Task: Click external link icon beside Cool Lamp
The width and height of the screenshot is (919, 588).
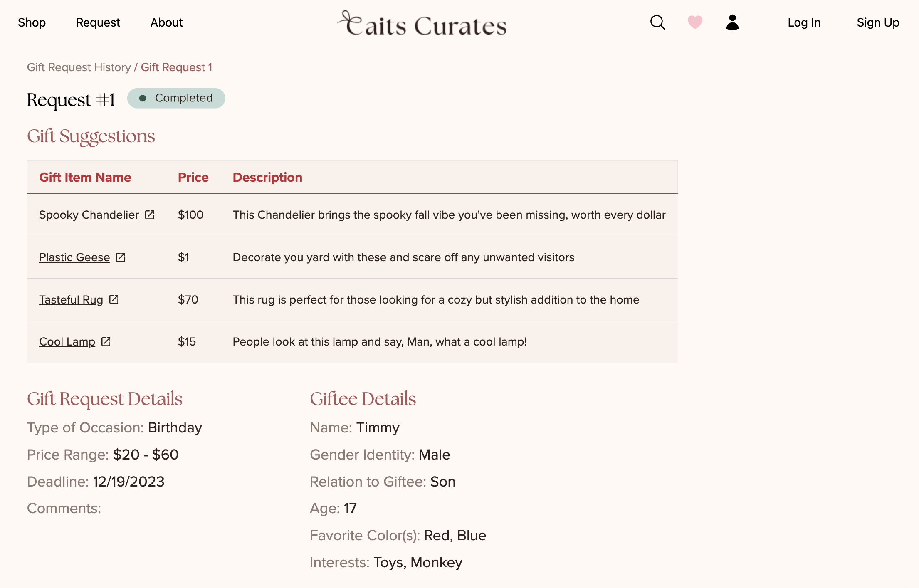Action: [106, 341]
